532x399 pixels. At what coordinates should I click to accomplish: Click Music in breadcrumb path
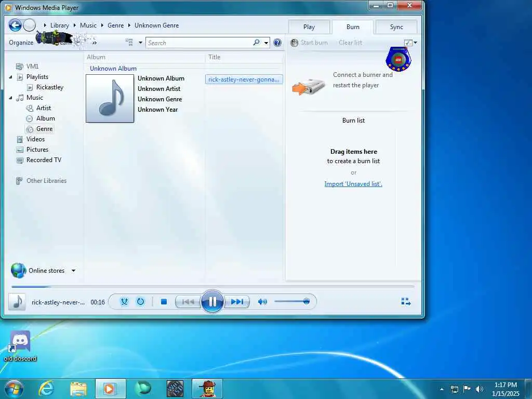pyautogui.click(x=88, y=25)
